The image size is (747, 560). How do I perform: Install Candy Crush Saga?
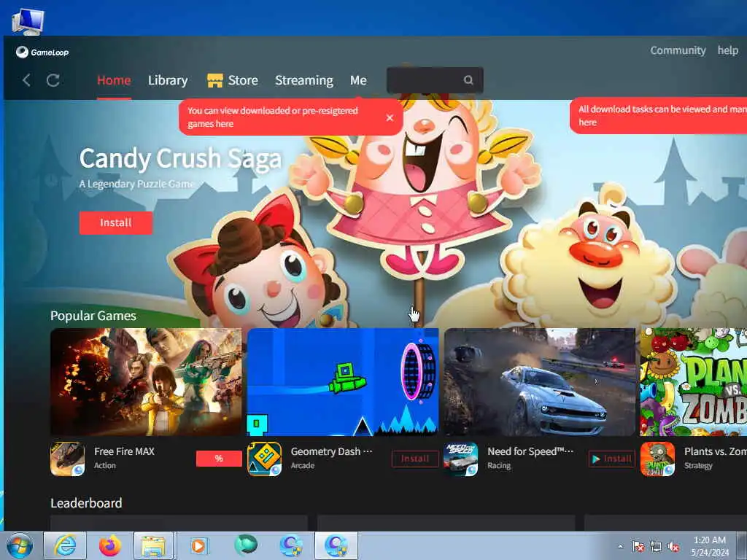pos(116,223)
